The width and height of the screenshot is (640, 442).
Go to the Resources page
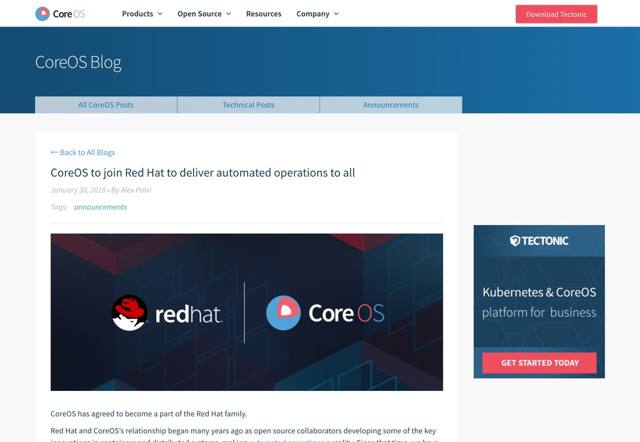pyautogui.click(x=263, y=14)
